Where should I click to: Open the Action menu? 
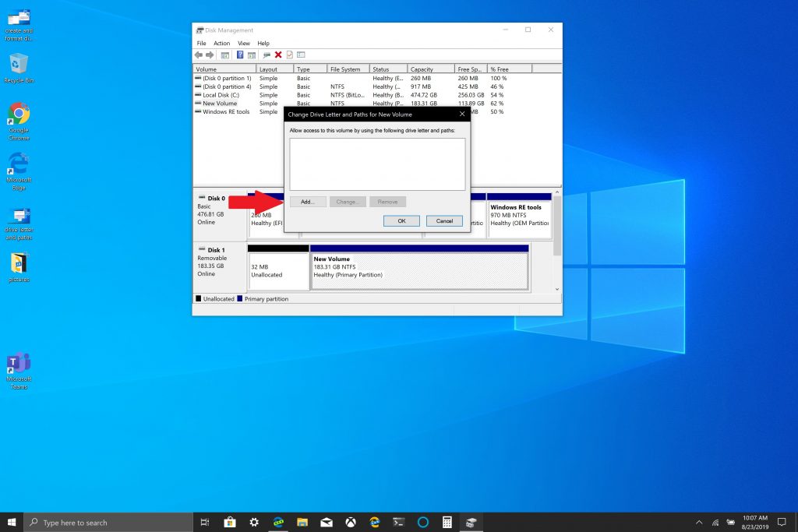pos(221,44)
